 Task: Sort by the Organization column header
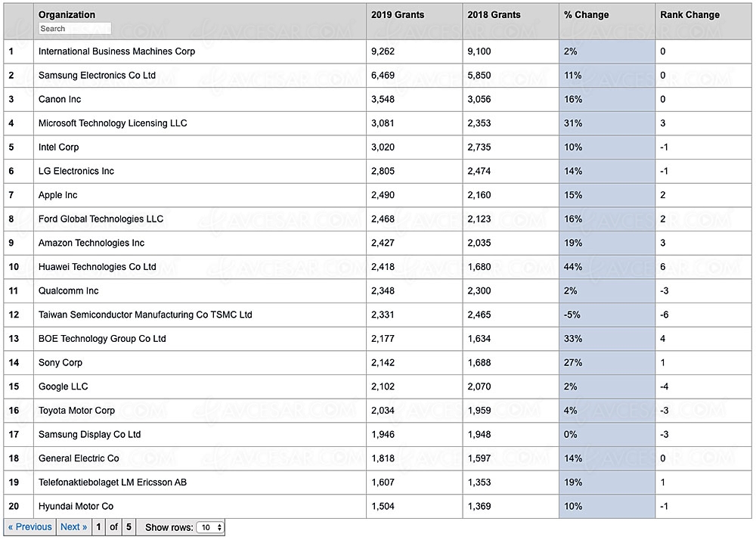(67, 14)
